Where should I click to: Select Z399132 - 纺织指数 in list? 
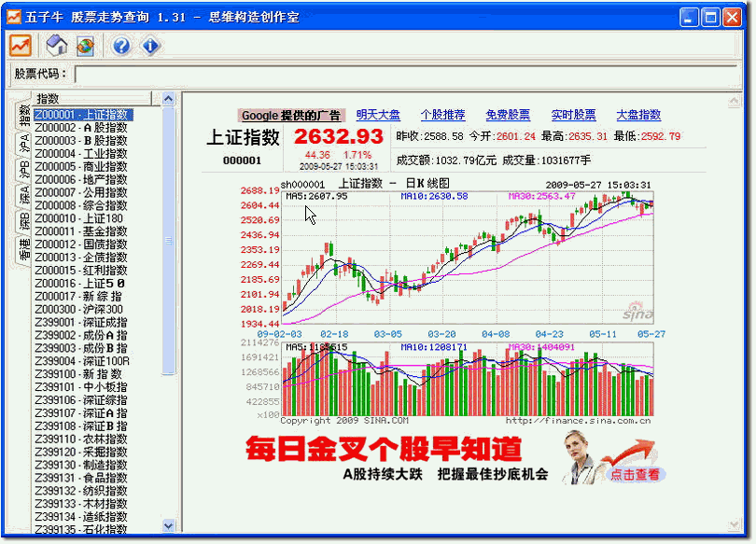81,492
